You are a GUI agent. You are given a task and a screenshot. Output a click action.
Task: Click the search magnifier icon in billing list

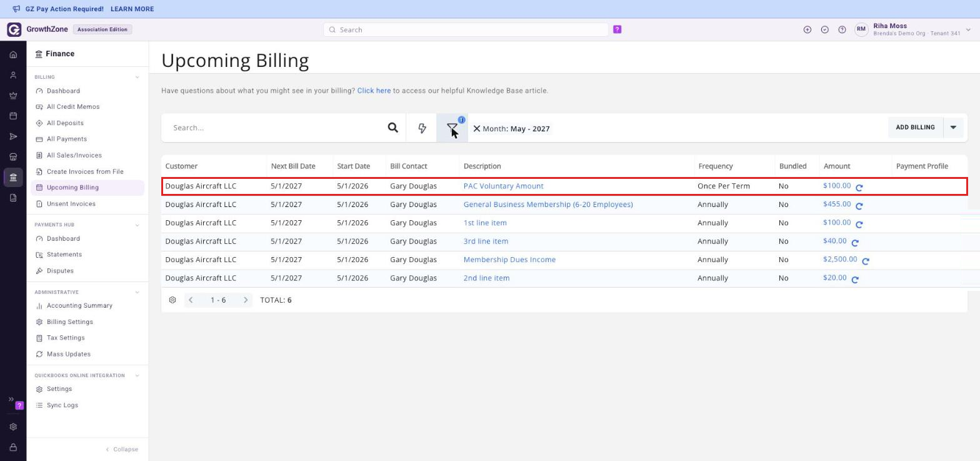[x=392, y=128]
